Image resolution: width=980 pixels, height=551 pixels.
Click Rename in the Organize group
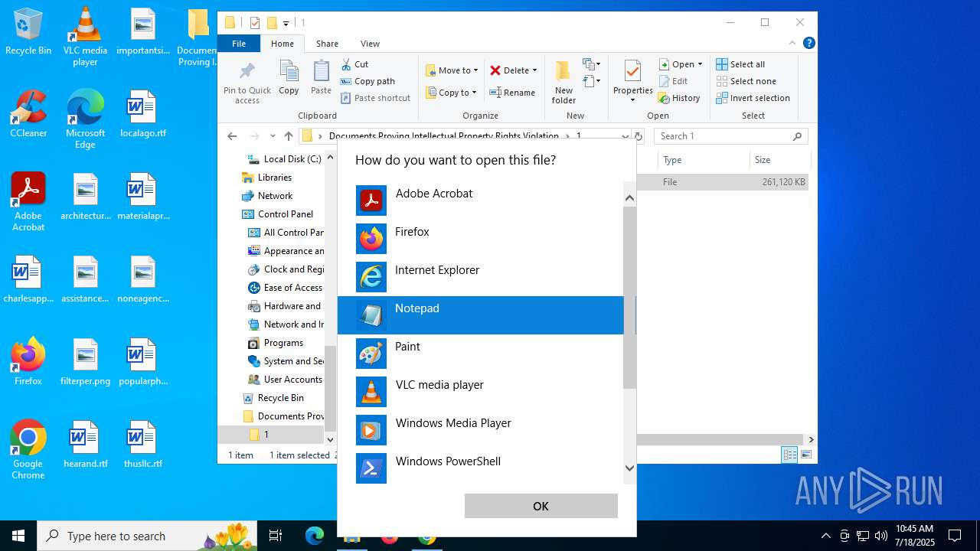coord(512,93)
